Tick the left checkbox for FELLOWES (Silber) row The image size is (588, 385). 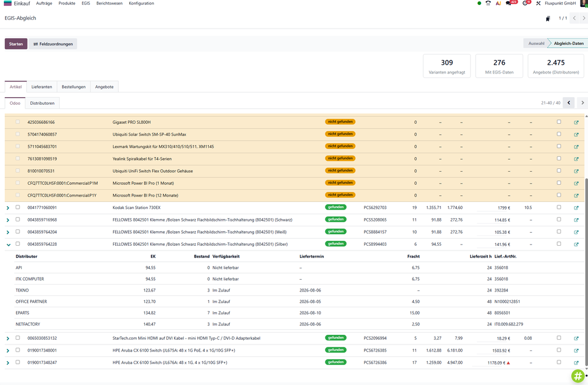[18, 244]
